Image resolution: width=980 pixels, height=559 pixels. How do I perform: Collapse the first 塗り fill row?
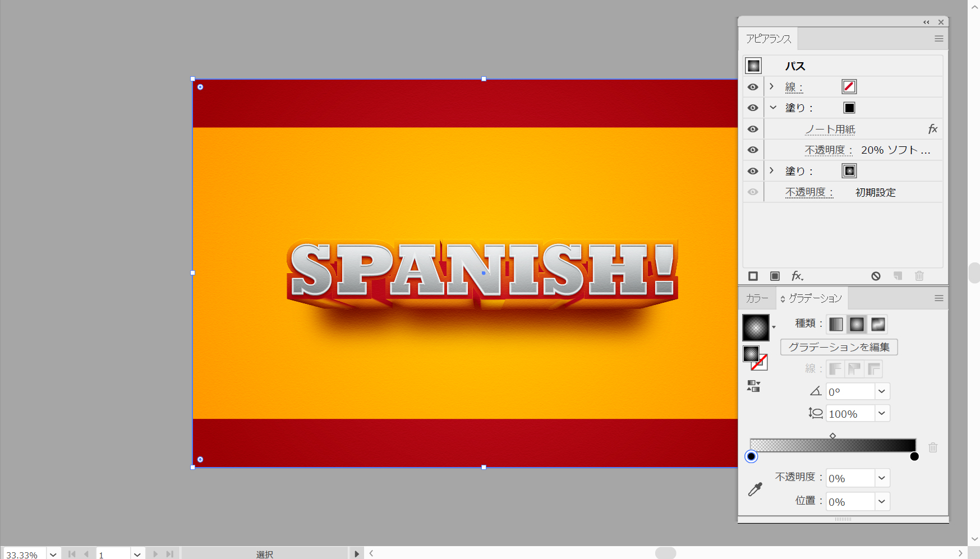point(773,108)
